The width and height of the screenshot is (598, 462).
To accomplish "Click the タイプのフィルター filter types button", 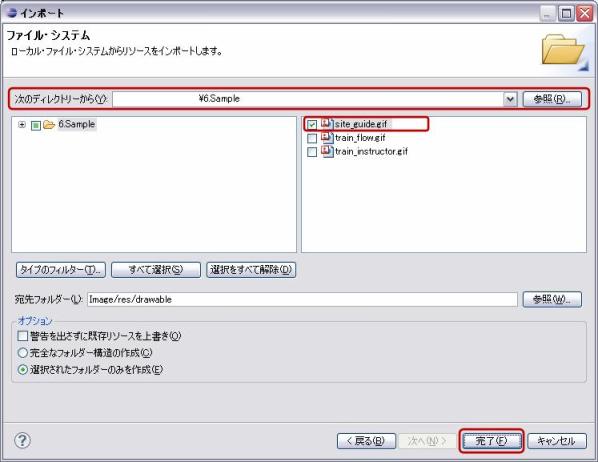I will [61, 270].
